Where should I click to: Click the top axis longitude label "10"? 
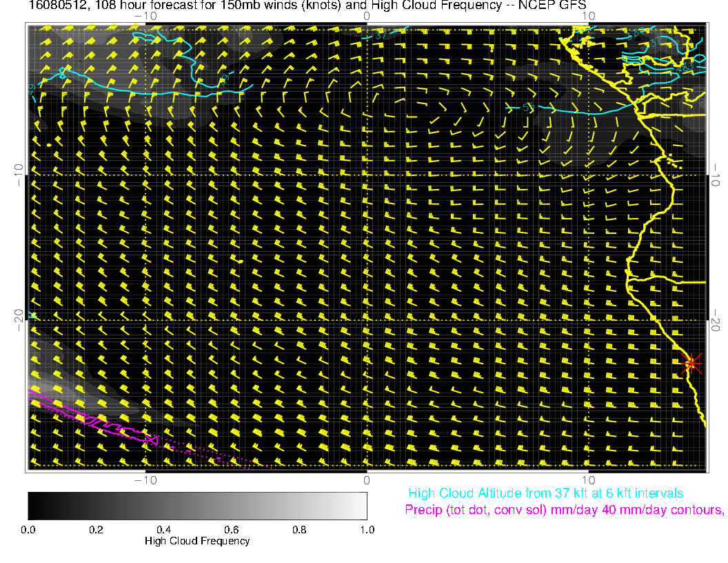588,16
